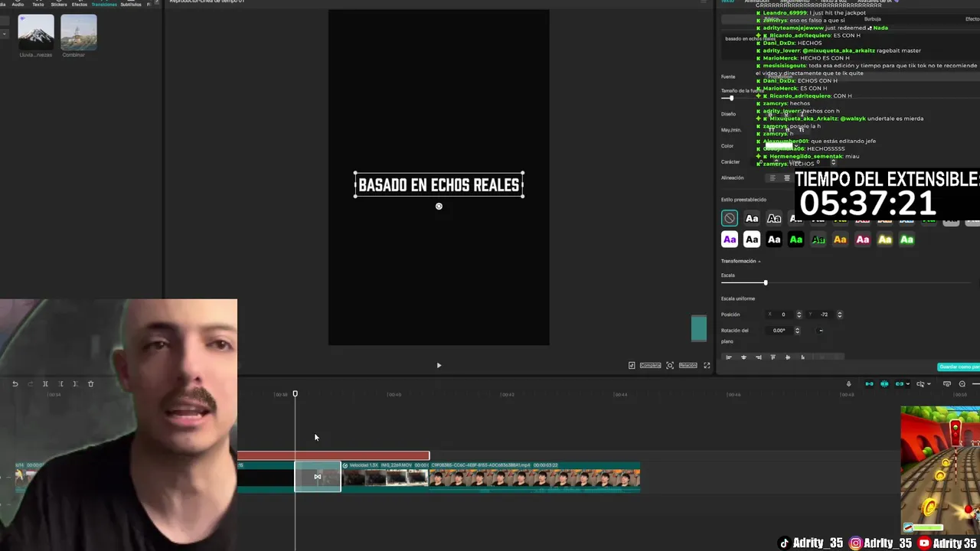Apply the bright green 'Aa' preset
This screenshot has height=551, width=980.
(796, 240)
